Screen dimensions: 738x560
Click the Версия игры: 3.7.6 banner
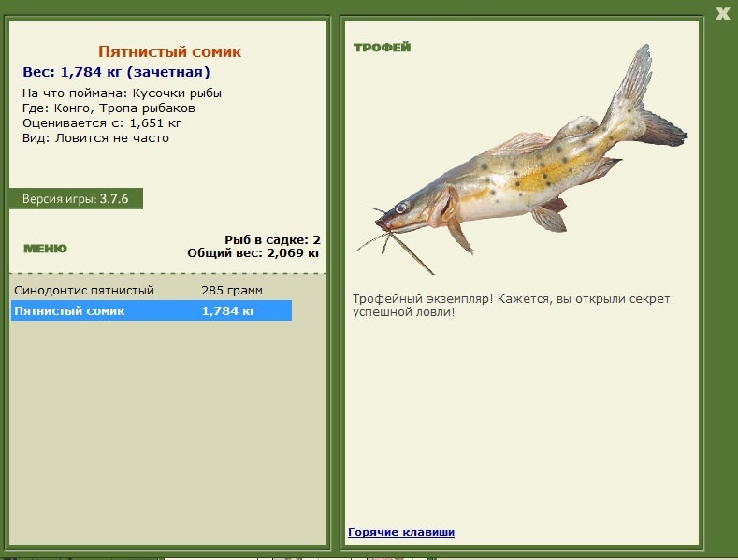[76, 198]
